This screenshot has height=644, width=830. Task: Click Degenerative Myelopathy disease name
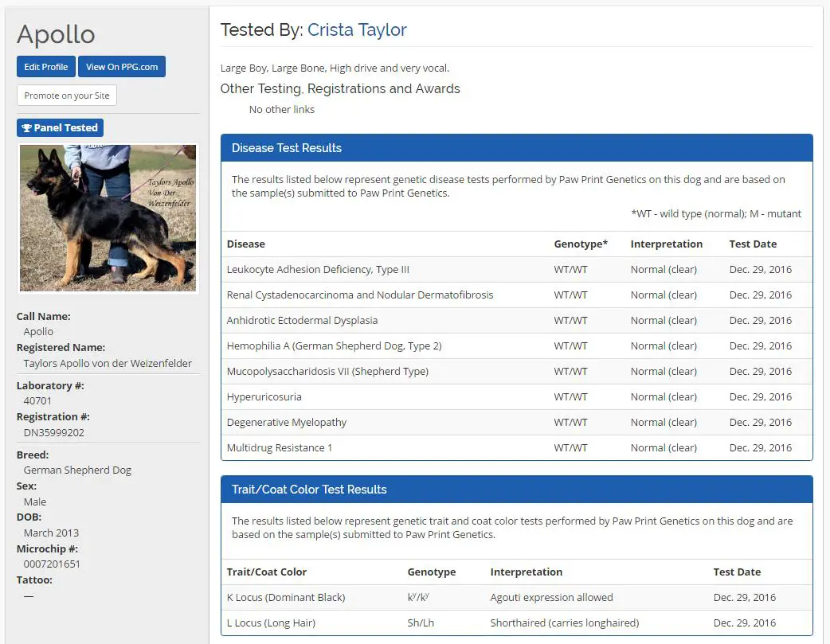tap(287, 422)
